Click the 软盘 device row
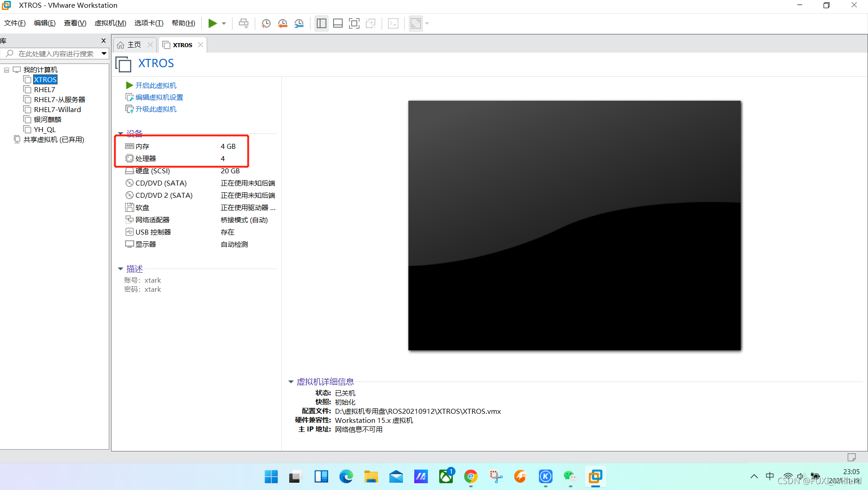 [199, 207]
